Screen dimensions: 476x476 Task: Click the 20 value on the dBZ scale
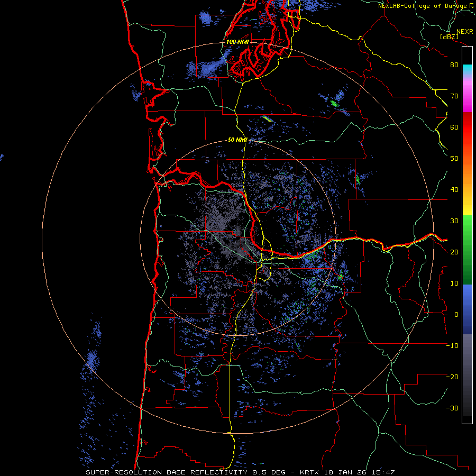coord(454,252)
